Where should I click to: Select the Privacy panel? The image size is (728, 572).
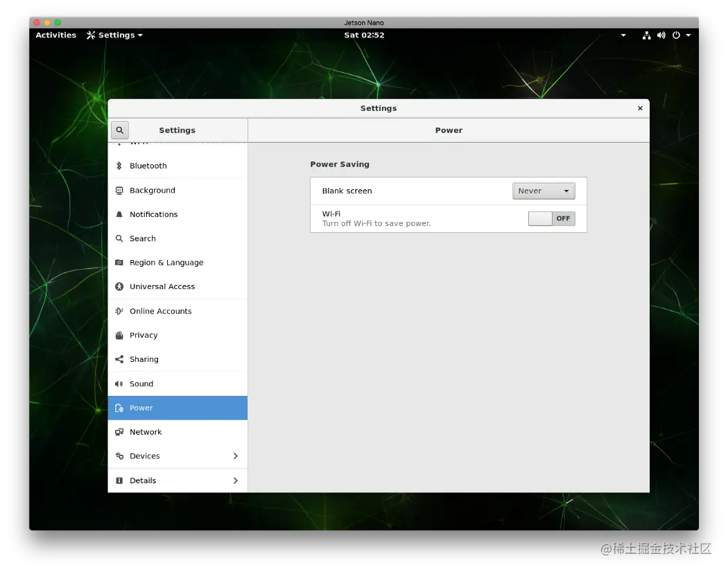(177, 335)
